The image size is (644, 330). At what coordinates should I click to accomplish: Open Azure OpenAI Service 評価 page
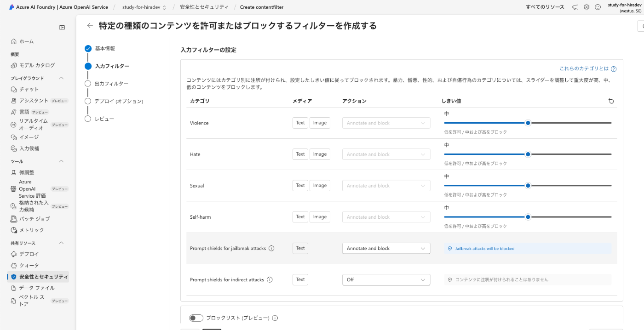coord(39,189)
